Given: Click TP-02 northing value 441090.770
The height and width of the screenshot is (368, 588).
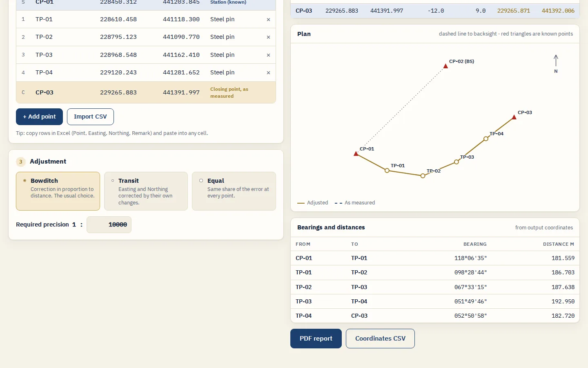Looking at the screenshot, I should 181,37.
